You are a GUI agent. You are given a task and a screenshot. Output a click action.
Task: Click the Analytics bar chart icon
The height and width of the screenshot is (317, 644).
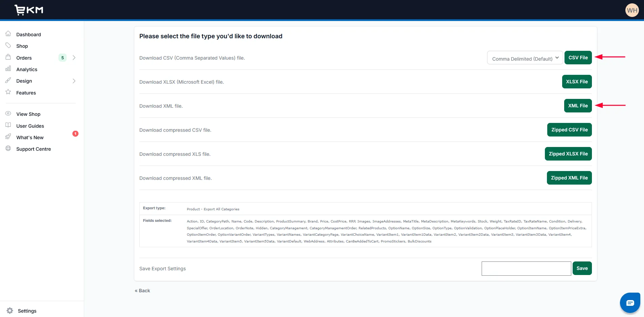(8, 69)
